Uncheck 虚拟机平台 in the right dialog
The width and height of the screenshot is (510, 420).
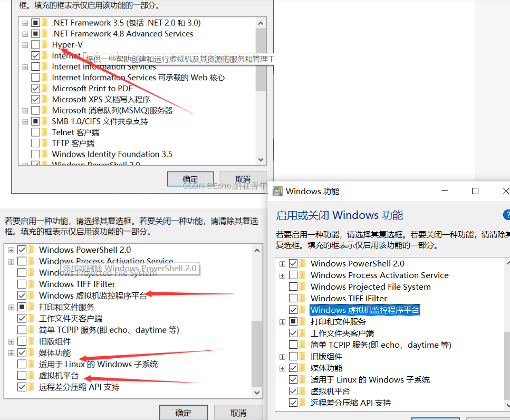coord(293,391)
